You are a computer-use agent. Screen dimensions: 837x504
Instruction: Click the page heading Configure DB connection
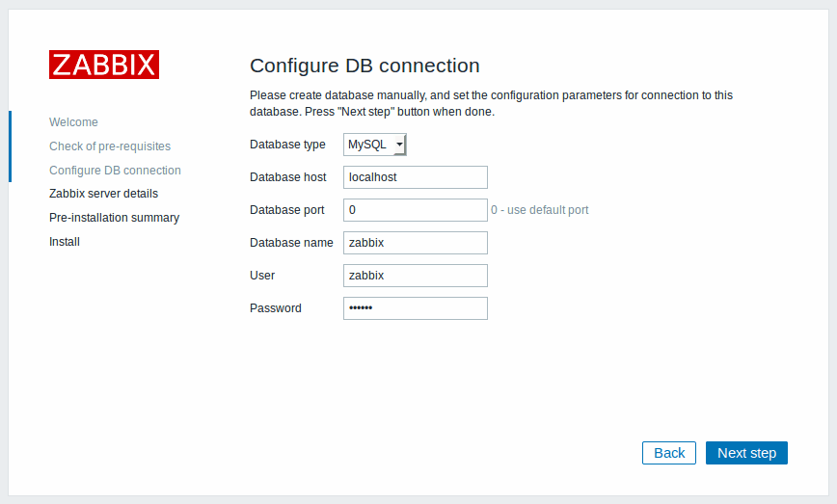[x=364, y=66]
